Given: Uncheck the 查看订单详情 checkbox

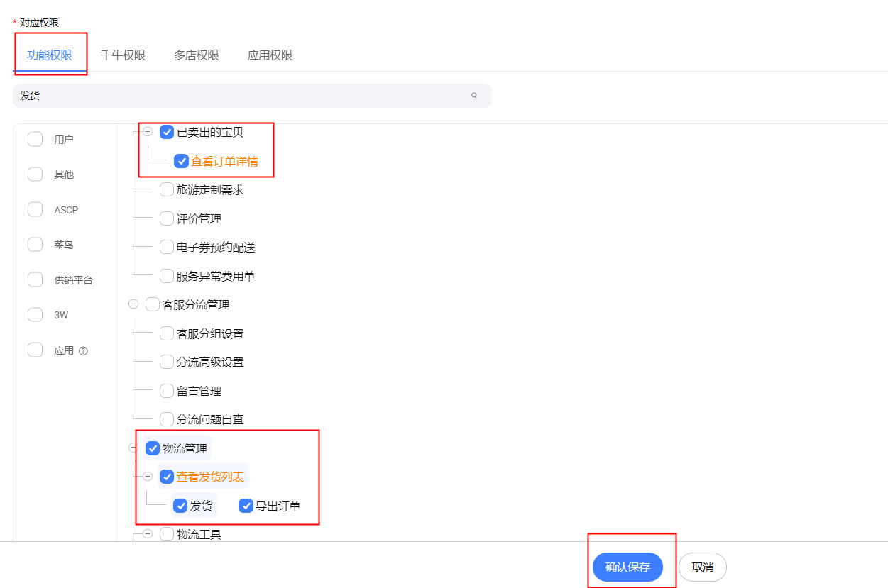Looking at the screenshot, I should coord(181,161).
